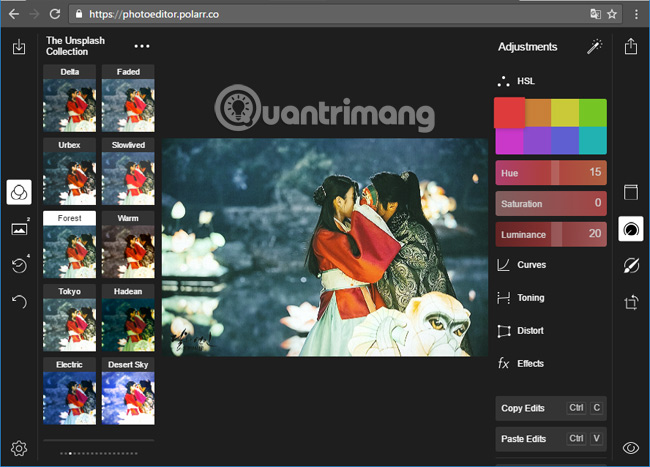The image size is (650, 467).
Task: Click the Luminance slider
Action: (551, 234)
